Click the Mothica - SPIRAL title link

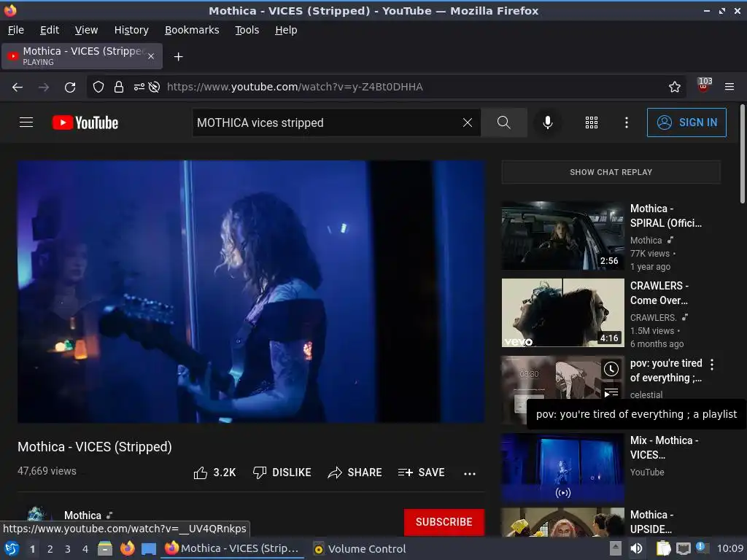point(666,216)
